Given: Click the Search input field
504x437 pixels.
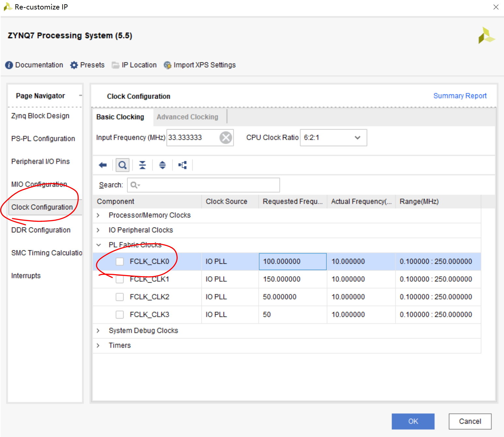Looking at the screenshot, I should point(203,185).
